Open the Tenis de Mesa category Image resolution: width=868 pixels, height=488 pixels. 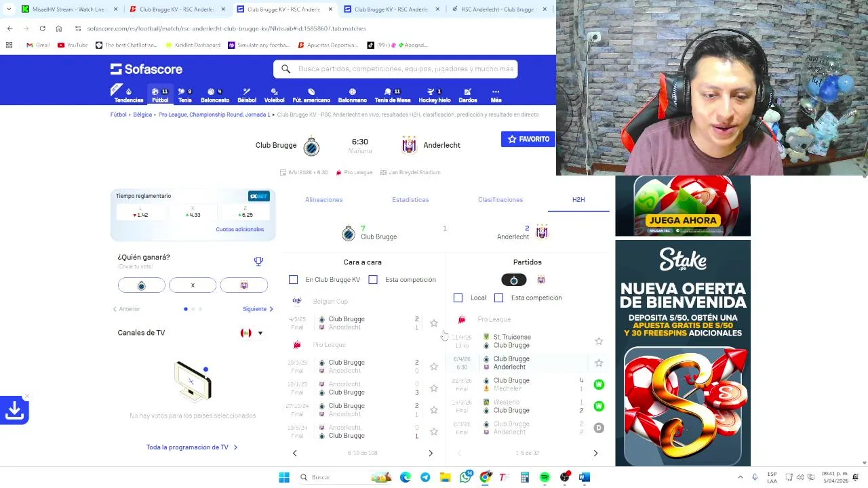point(393,95)
